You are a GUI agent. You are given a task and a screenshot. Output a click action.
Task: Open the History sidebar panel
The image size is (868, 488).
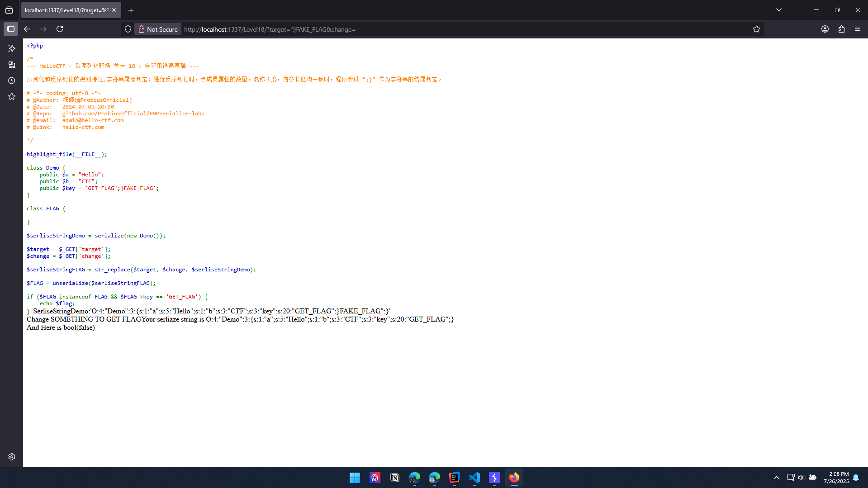pyautogui.click(x=12, y=81)
